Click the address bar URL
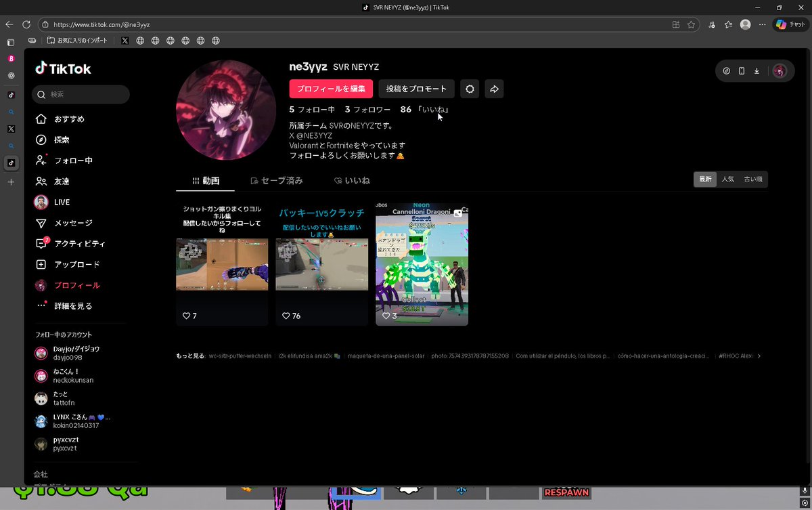Image resolution: width=812 pixels, height=510 pixels. [101, 24]
